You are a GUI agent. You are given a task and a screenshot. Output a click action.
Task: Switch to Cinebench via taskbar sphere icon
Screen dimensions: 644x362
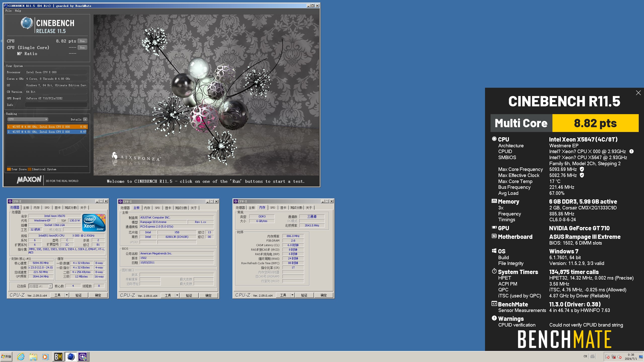coord(71,356)
